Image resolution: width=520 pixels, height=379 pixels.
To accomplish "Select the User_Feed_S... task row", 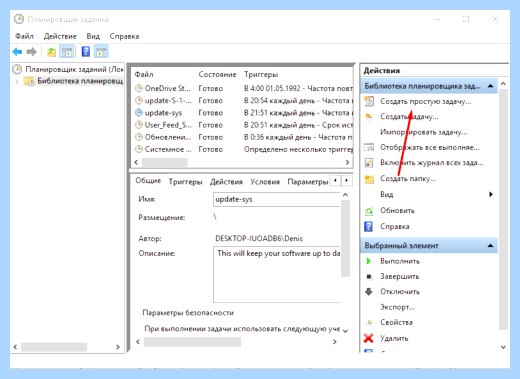I will [x=243, y=125].
